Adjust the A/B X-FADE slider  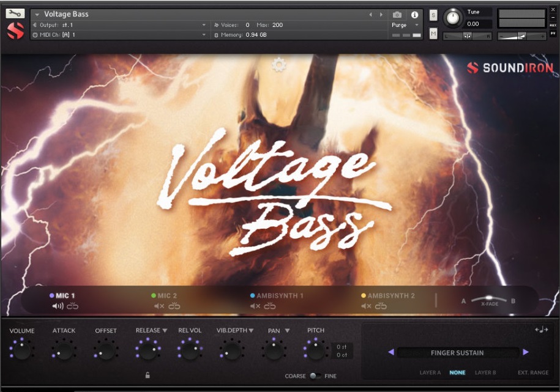click(x=488, y=299)
